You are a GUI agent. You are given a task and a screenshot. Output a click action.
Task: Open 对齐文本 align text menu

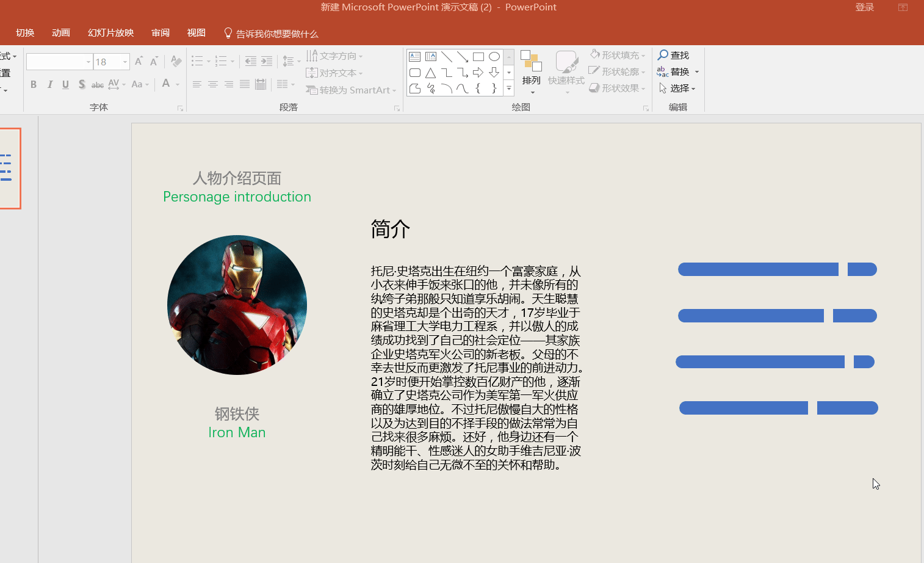[x=334, y=73]
